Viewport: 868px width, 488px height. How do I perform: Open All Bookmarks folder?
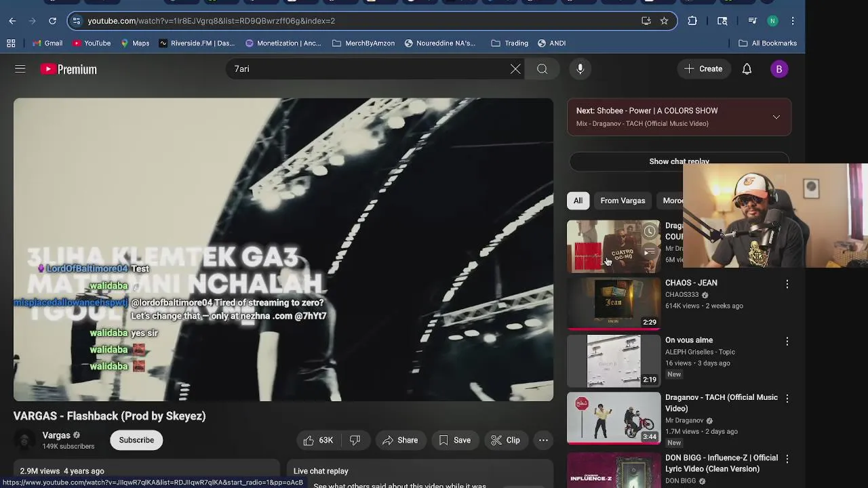click(767, 43)
